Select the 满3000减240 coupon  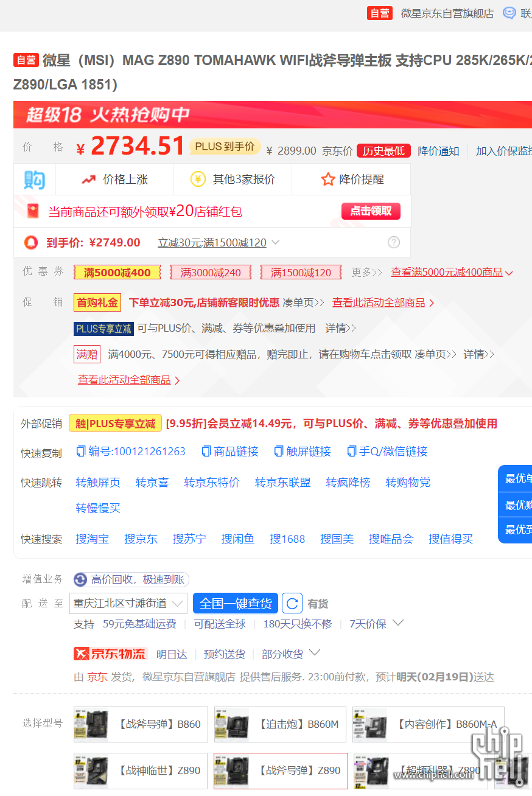(211, 273)
